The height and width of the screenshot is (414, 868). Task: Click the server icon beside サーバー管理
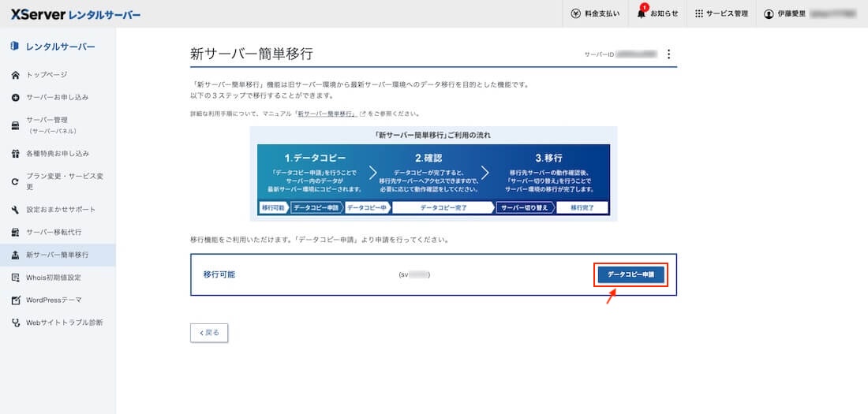tap(16, 125)
